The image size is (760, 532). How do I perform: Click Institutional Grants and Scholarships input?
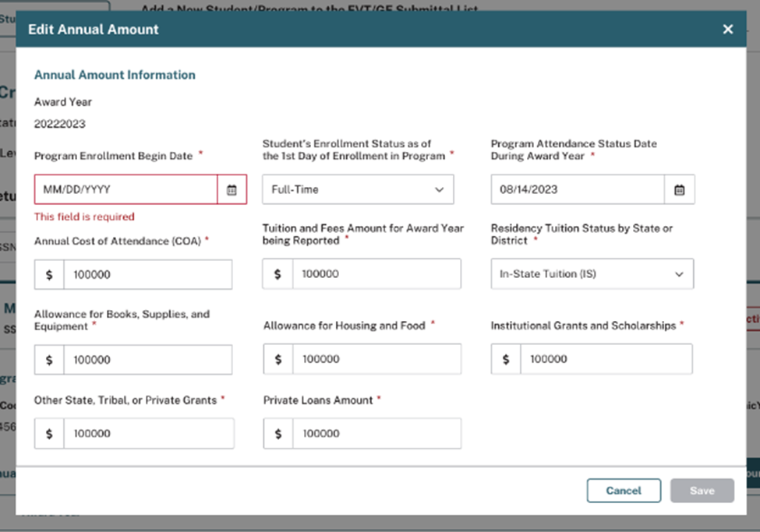[606, 359]
